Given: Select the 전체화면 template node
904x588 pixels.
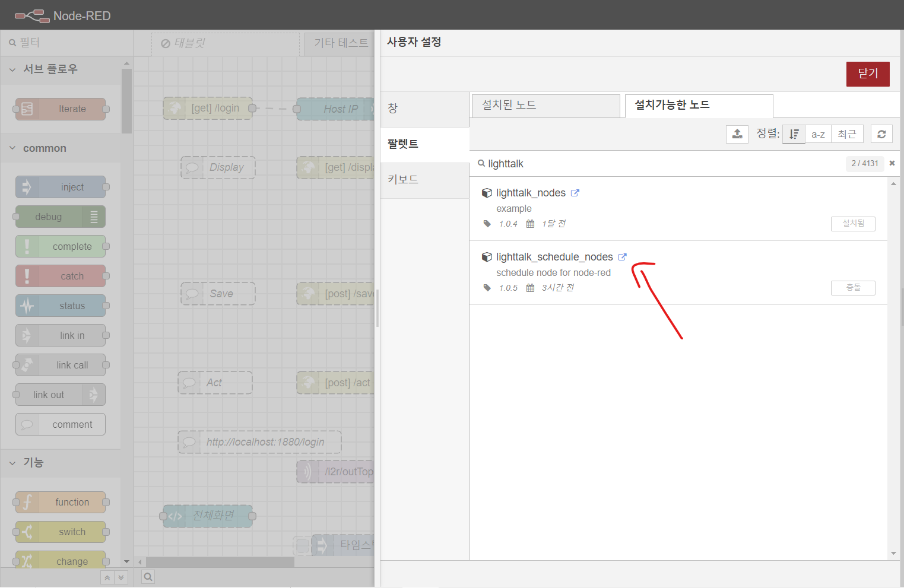Looking at the screenshot, I should pos(208,516).
